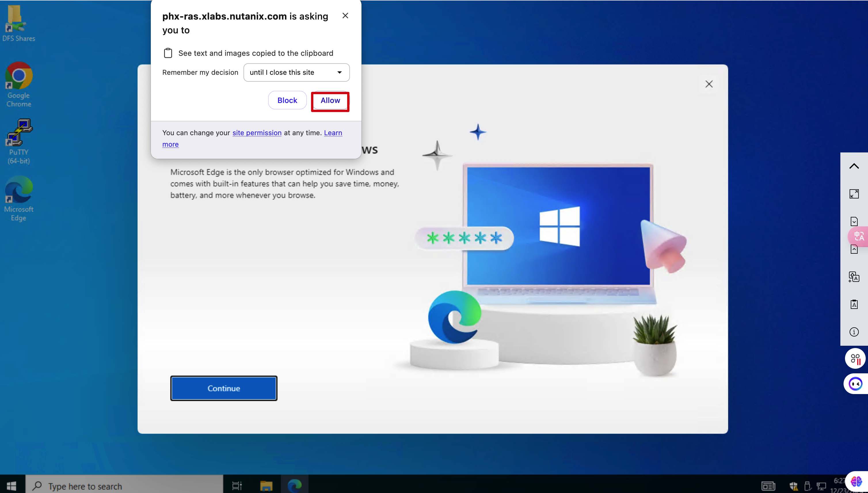Viewport: 868px width, 493px height.
Task: Expand the 'until I close this site' dropdown
Action: pos(296,72)
